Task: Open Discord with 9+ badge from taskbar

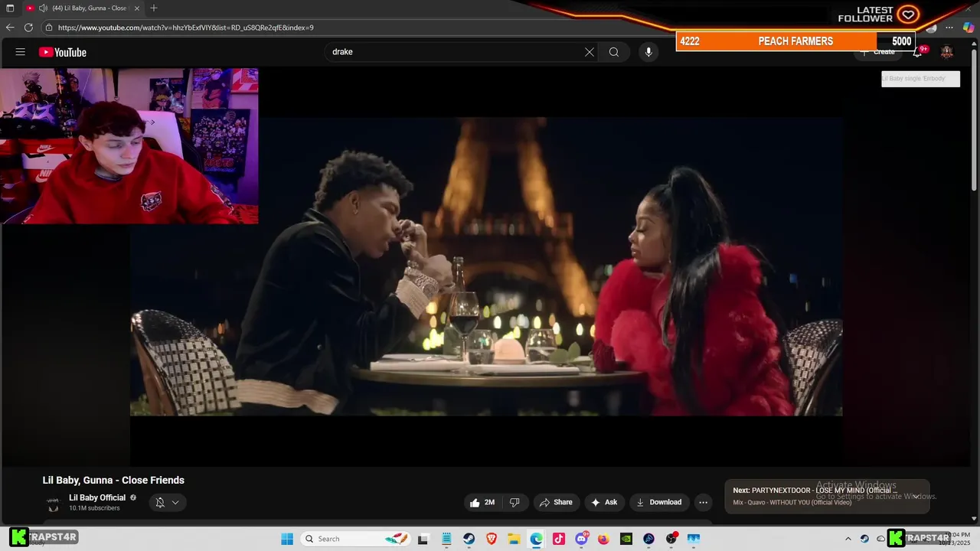Action: [582, 539]
